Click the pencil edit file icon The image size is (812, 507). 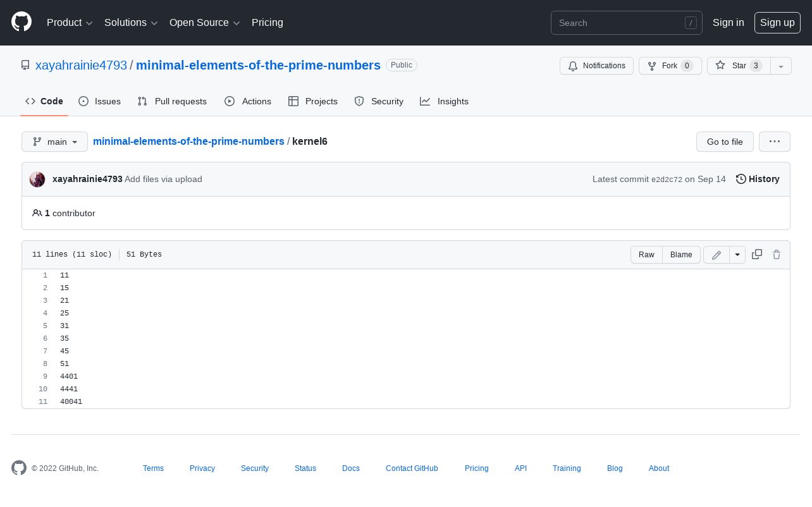pyautogui.click(x=717, y=255)
